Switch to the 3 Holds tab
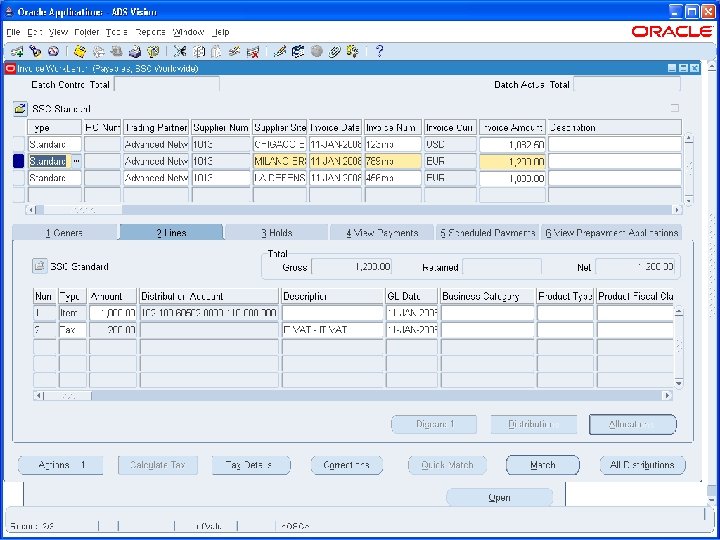Viewport: 720px width, 540px height. 277,233
